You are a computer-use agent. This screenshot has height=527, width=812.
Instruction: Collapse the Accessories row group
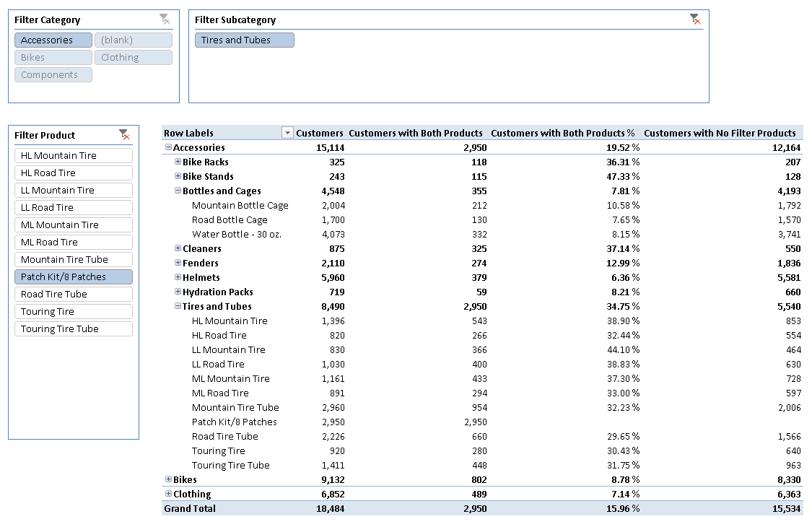click(x=168, y=147)
